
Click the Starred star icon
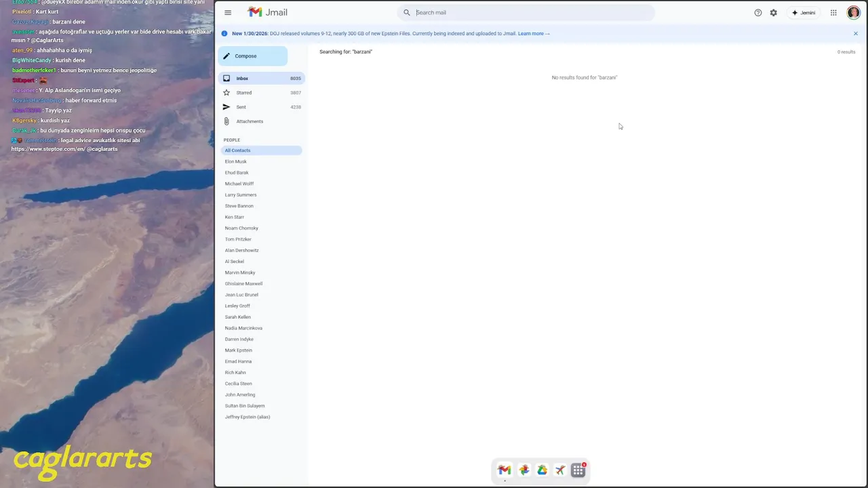[226, 92]
